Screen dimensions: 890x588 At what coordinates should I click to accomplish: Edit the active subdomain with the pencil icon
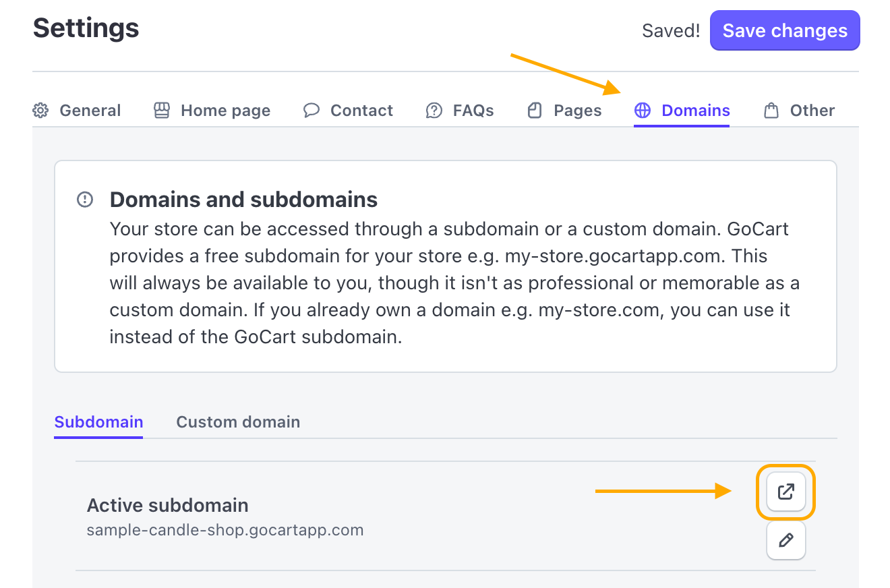click(x=785, y=540)
